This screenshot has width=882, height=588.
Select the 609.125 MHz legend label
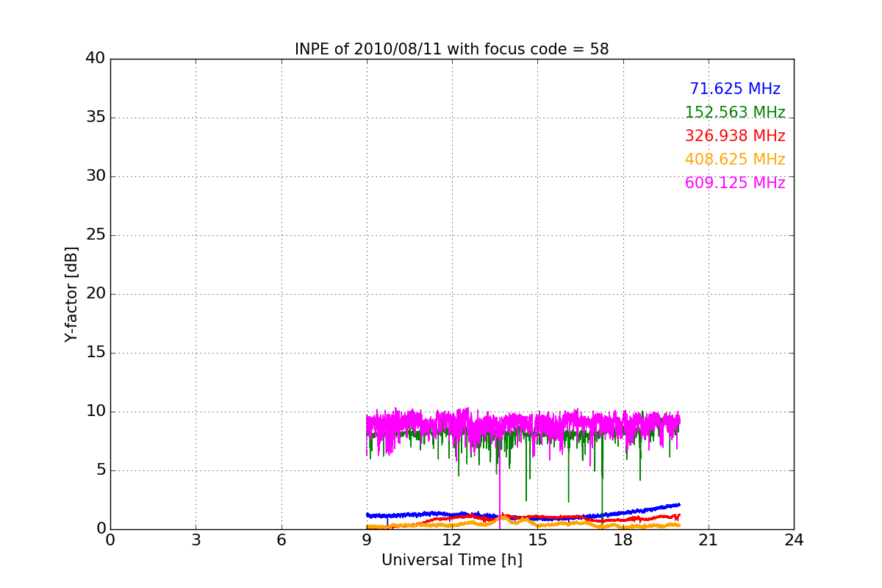coord(735,183)
